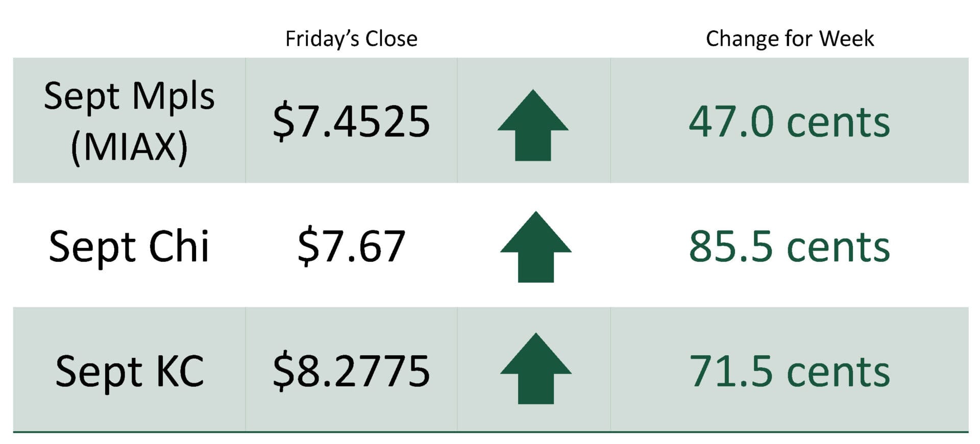Select the $7.67 closing price
Image resolution: width=980 pixels, height=444 pixels.
pyautogui.click(x=351, y=246)
